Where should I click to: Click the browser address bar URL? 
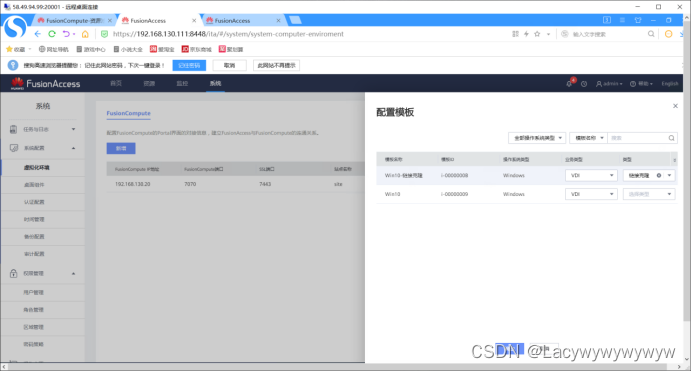click(228, 34)
